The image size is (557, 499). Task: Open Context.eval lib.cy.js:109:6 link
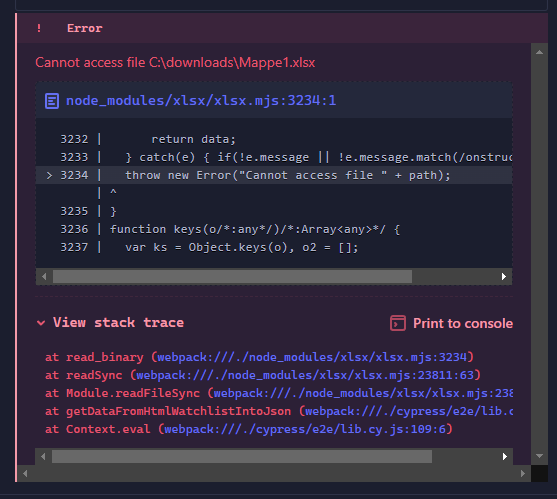click(305, 429)
